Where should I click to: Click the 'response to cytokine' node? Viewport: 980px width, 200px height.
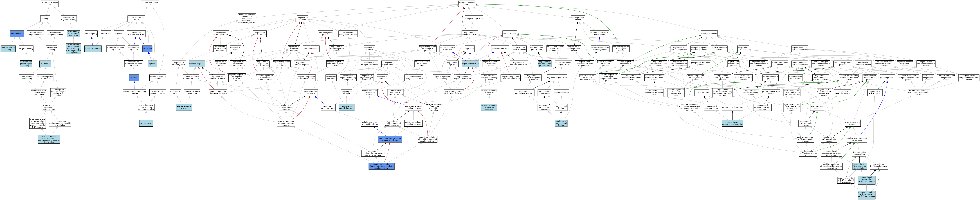[382, 78]
